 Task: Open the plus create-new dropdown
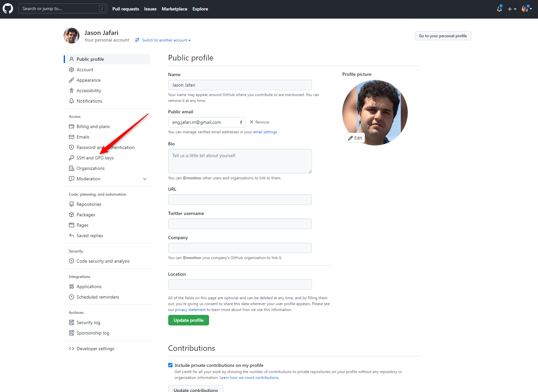512,9
